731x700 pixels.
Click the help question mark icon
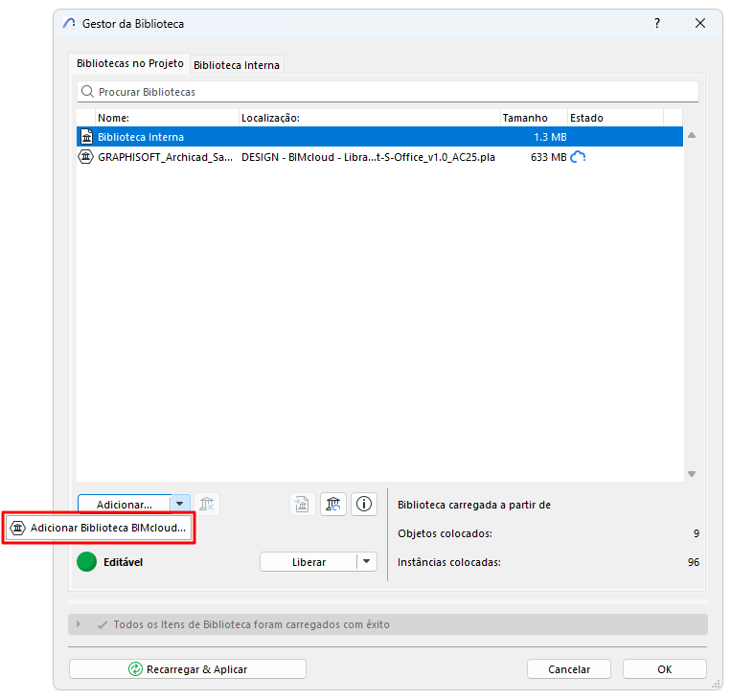point(657,23)
